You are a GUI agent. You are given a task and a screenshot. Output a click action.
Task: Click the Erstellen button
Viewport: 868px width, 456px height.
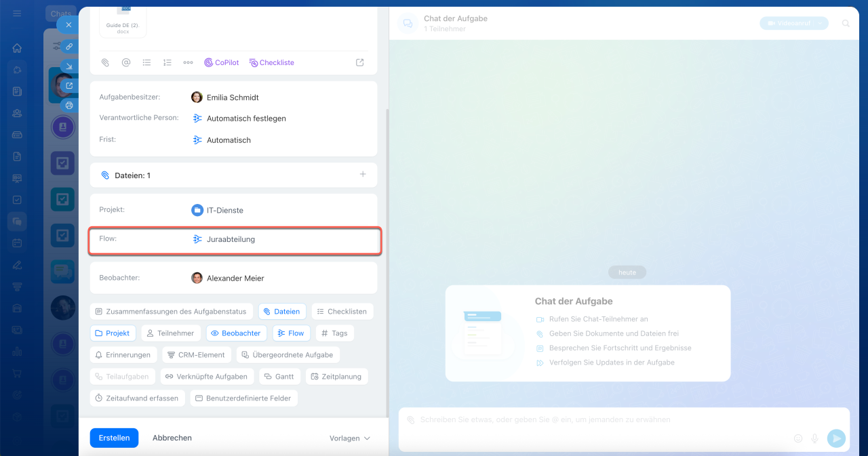114,438
